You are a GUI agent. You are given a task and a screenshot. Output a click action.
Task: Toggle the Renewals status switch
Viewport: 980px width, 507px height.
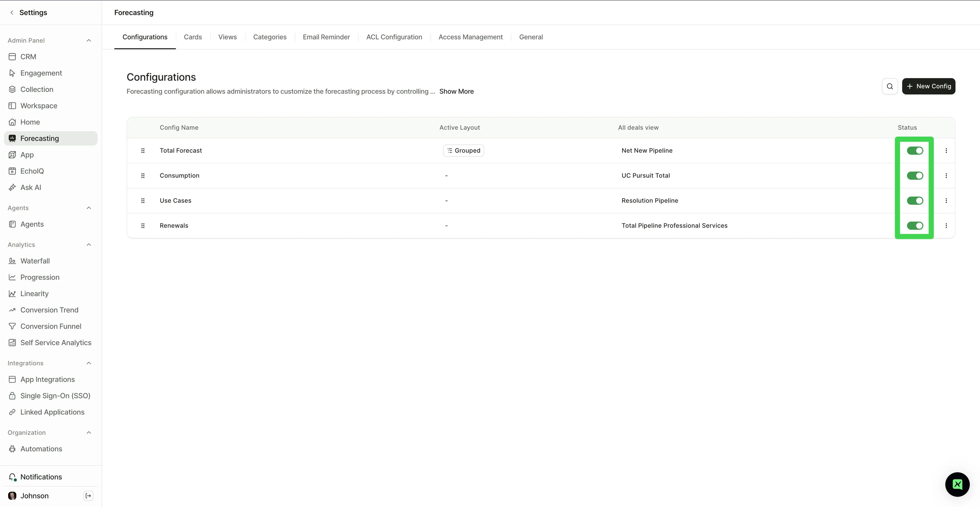pos(915,226)
